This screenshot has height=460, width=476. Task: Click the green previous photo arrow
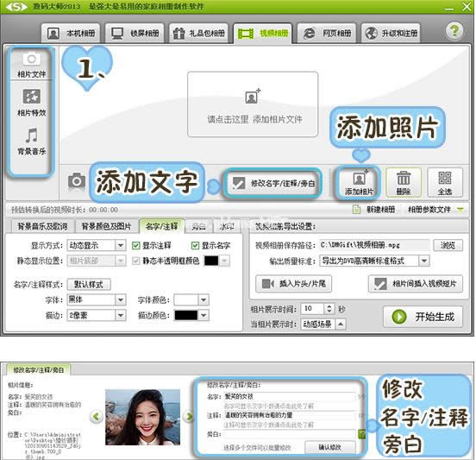tap(97, 416)
